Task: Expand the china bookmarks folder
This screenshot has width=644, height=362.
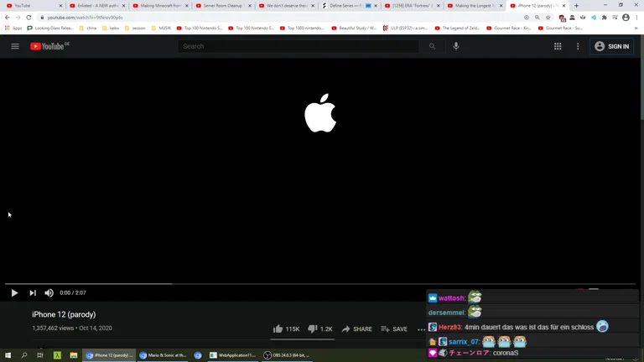Action: [87, 28]
